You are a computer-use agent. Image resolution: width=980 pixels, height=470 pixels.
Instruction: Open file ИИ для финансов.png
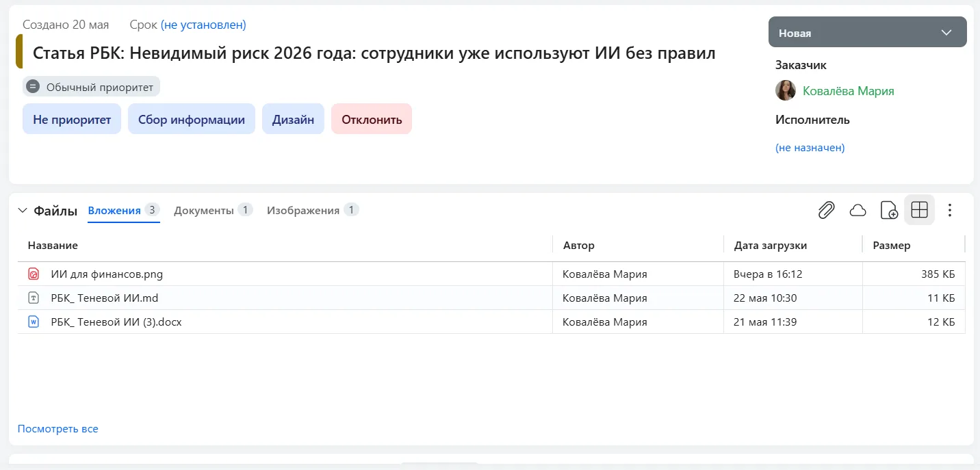pos(107,274)
